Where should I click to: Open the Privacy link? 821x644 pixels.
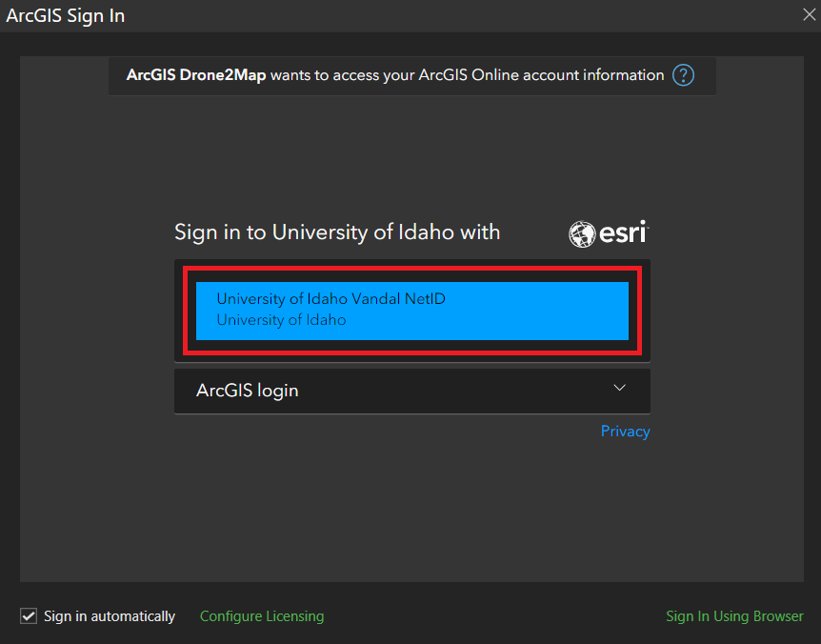(x=625, y=432)
